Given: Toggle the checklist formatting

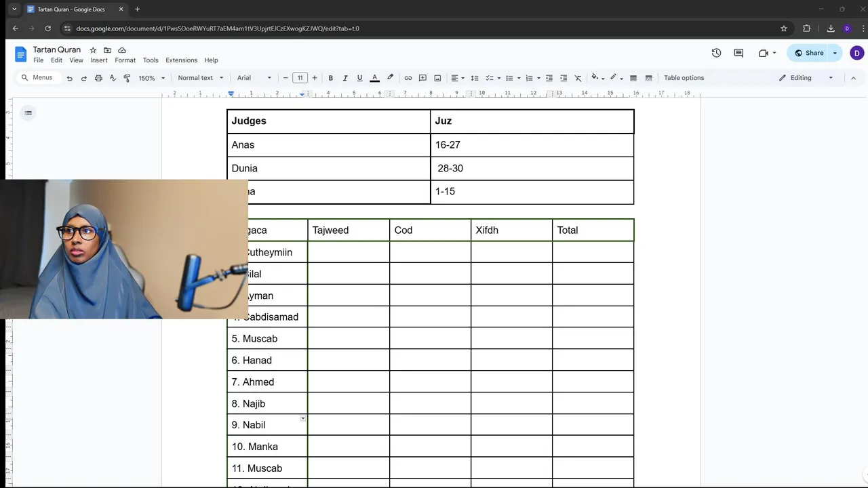Looking at the screenshot, I should pyautogui.click(x=489, y=78).
